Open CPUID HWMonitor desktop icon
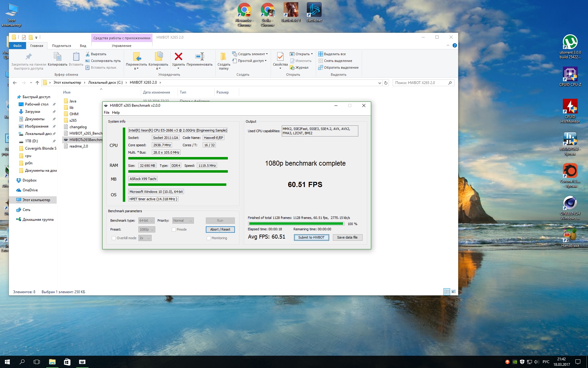 coord(570,111)
